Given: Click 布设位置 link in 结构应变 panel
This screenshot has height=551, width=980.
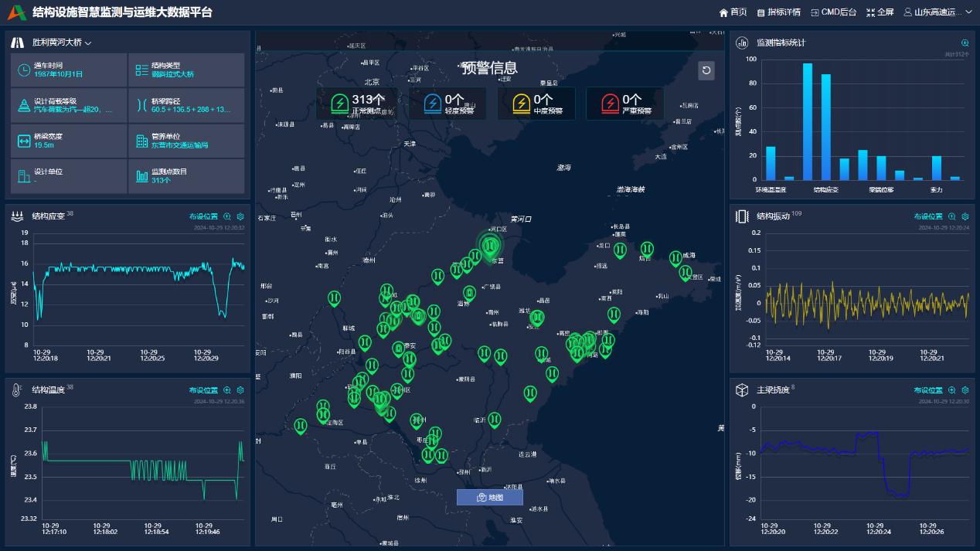Looking at the screenshot, I should coord(203,217).
